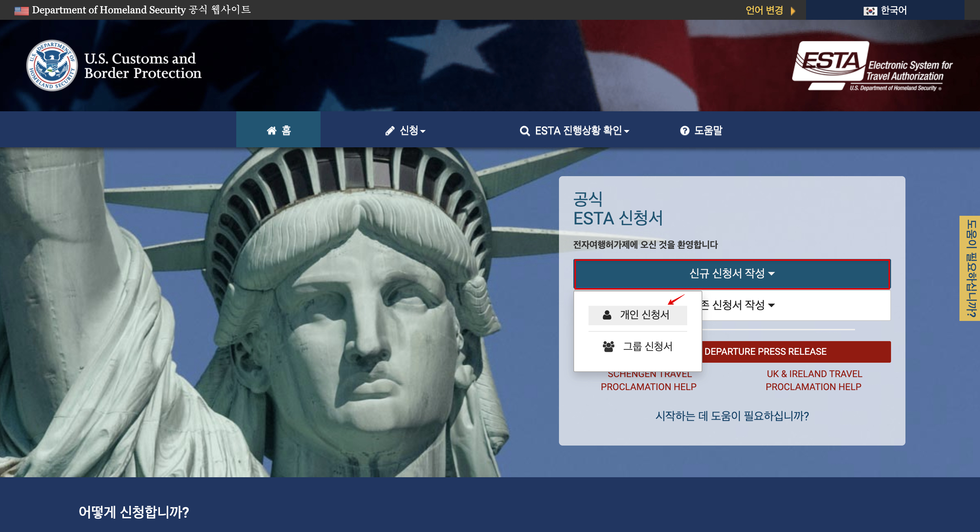This screenshot has width=980, height=532.
Task: Click the single person icon for 개인 신청서
Action: [x=607, y=315]
